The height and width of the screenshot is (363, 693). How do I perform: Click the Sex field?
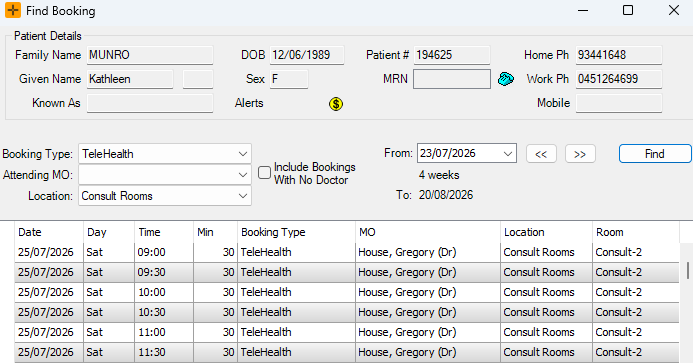[x=289, y=79]
